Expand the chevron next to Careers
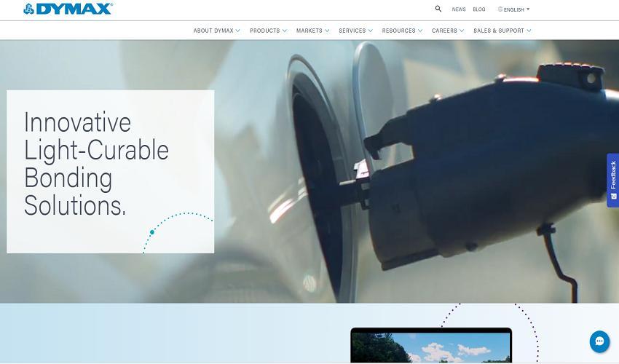Screen dimensions: 619x364 click(462, 31)
